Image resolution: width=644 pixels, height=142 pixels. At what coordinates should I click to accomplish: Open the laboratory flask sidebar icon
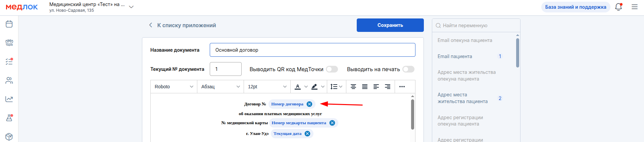click(x=9, y=118)
